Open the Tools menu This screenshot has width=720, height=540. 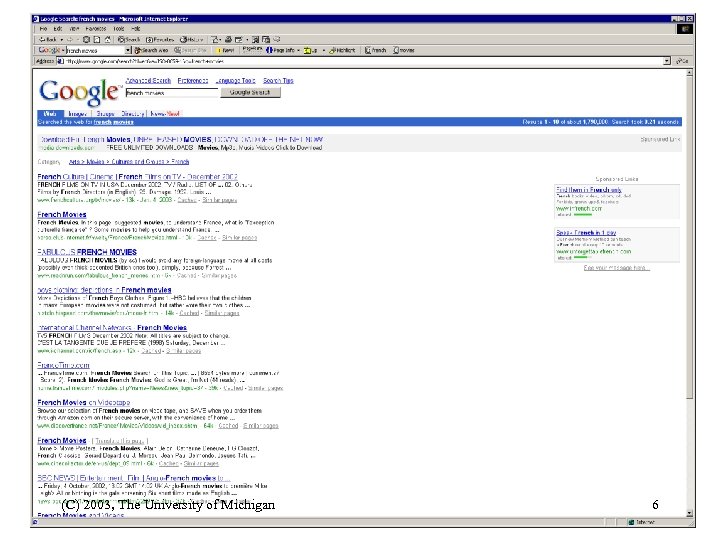coord(118,28)
